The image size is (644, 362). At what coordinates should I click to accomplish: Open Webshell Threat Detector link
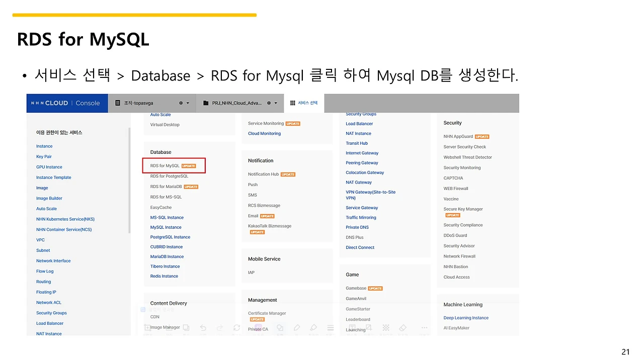(x=468, y=157)
